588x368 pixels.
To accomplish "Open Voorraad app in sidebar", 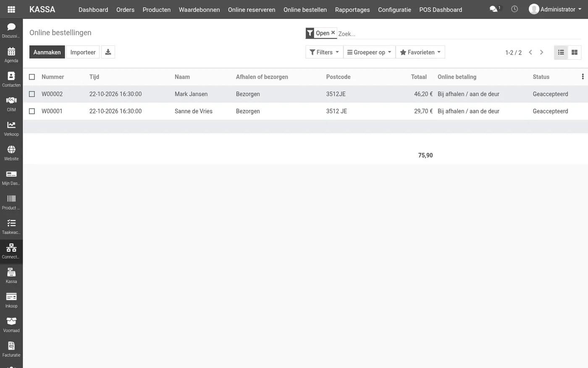I will [11, 325].
